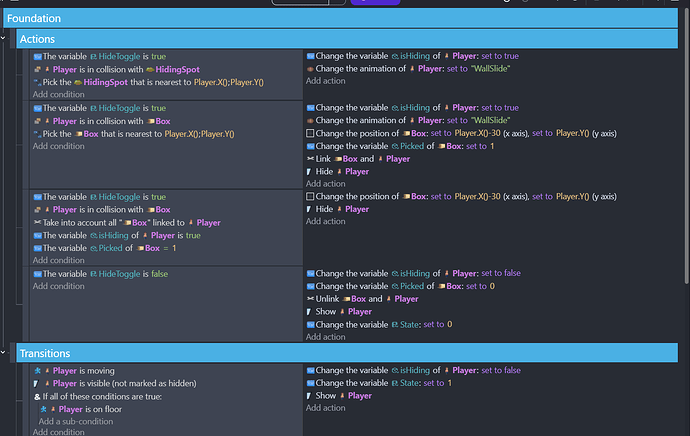Click the Unlink Box and Player action icon
This screenshot has width=690, height=436.
[311, 299]
